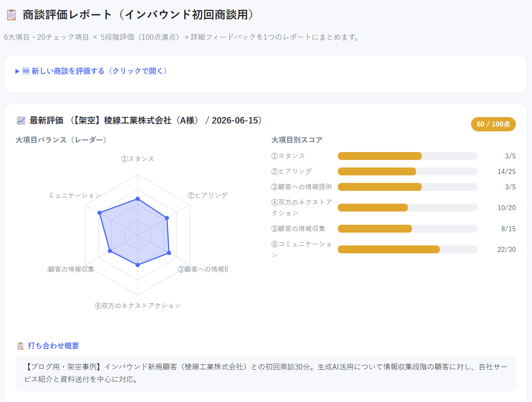Click the ①スタンス score bar

click(x=407, y=156)
